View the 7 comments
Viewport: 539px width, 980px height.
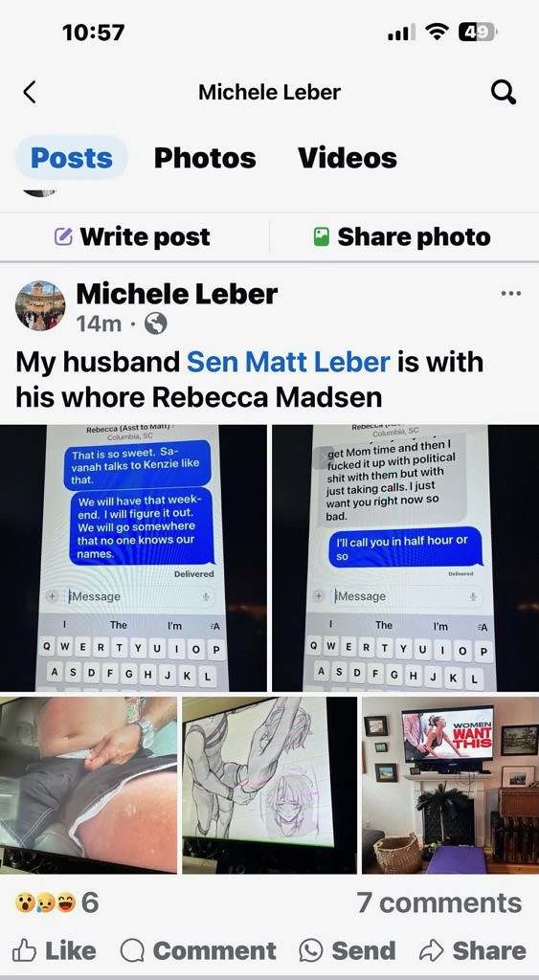point(439,902)
